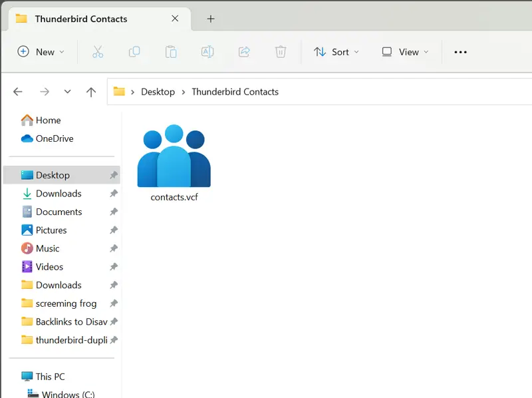Open the Sort dropdown menu
The height and width of the screenshot is (398, 532).
(x=336, y=52)
